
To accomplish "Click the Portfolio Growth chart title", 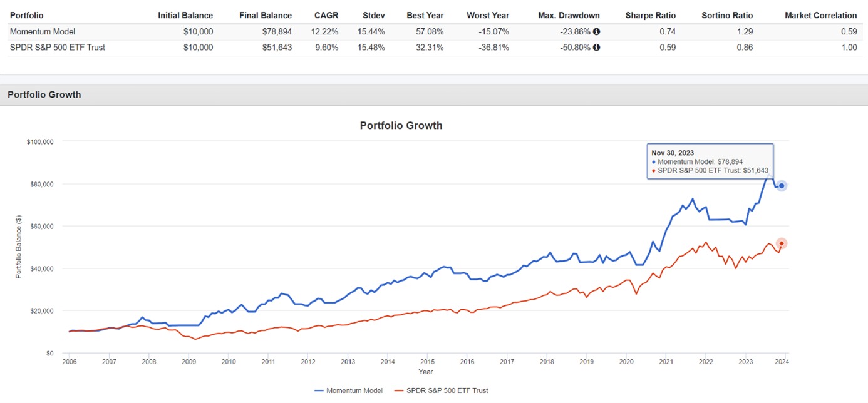I will 401,125.
